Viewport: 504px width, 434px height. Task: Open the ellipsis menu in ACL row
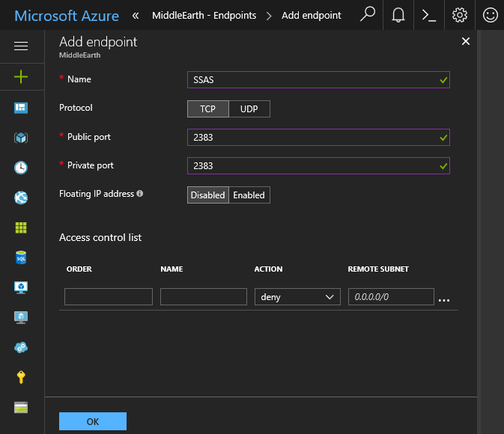(x=444, y=300)
